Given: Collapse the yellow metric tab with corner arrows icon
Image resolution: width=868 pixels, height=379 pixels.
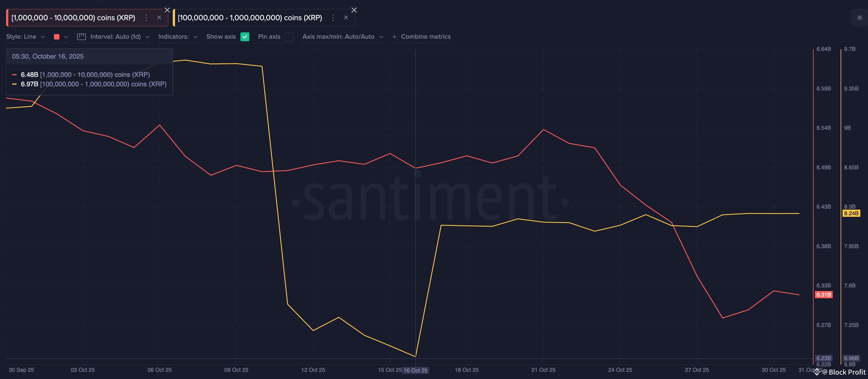Looking at the screenshot, I should click(x=354, y=10).
